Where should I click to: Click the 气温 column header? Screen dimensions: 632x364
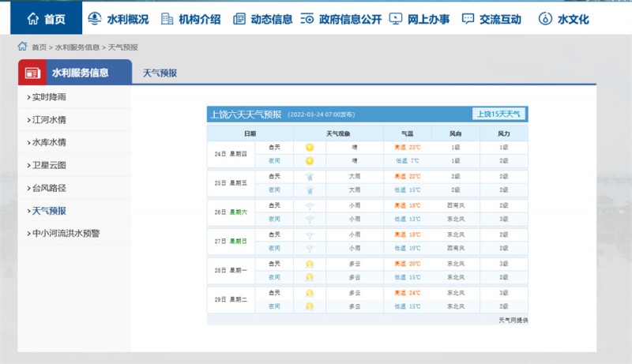click(x=407, y=133)
